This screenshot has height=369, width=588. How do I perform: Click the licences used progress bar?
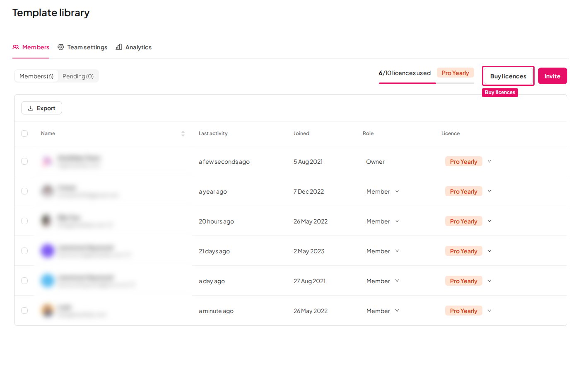click(x=427, y=83)
